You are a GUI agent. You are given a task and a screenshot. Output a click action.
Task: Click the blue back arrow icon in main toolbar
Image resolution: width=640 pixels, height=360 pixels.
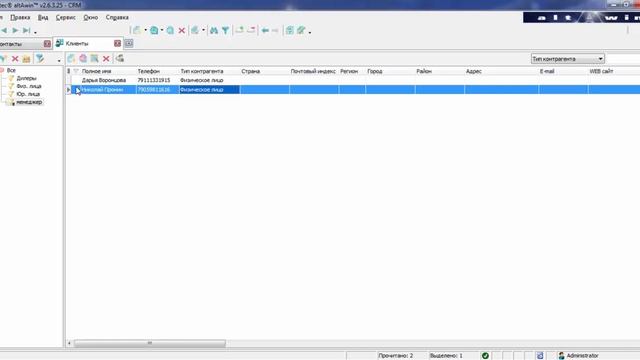click(x=265, y=31)
